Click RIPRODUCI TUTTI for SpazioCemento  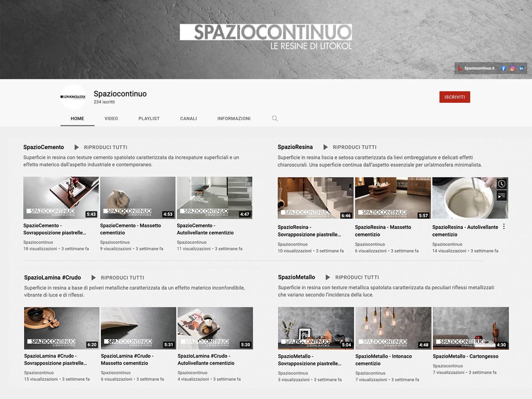pyautogui.click(x=105, y=147)
